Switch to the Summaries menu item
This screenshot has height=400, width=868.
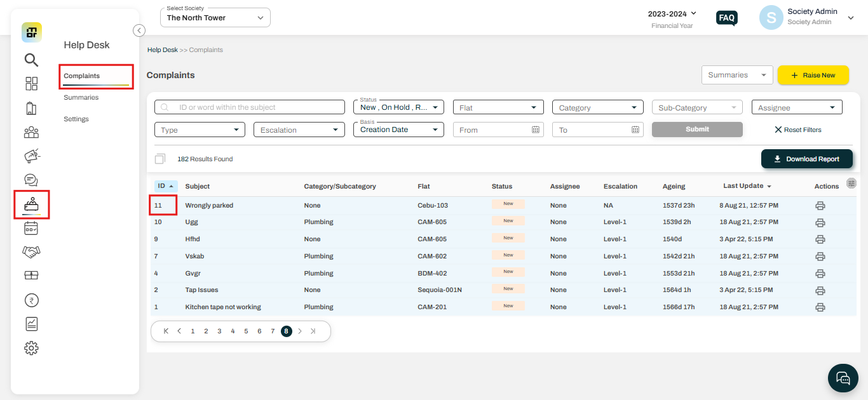[x=81, y=97]
